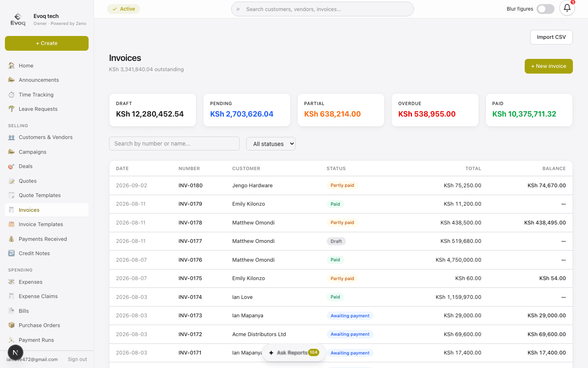Click the Evoq company logo
This screenshot has width=588, height=368.
18,19
